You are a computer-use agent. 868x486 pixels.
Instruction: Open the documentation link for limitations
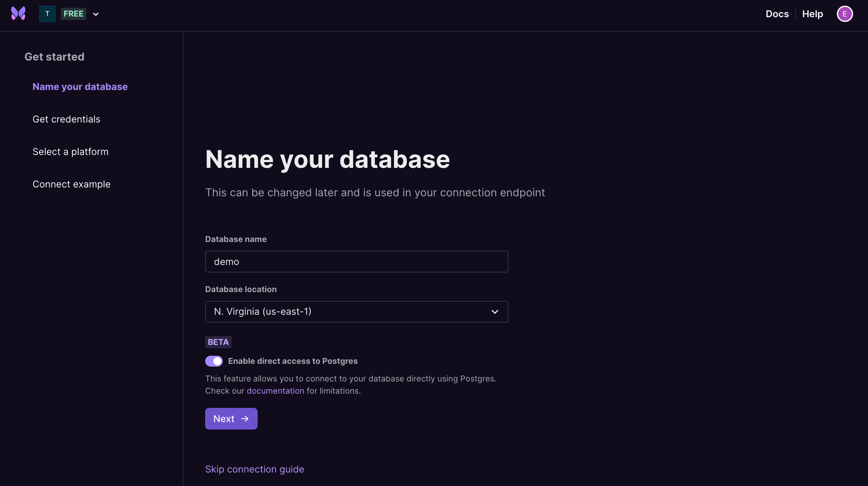[275, 391]
